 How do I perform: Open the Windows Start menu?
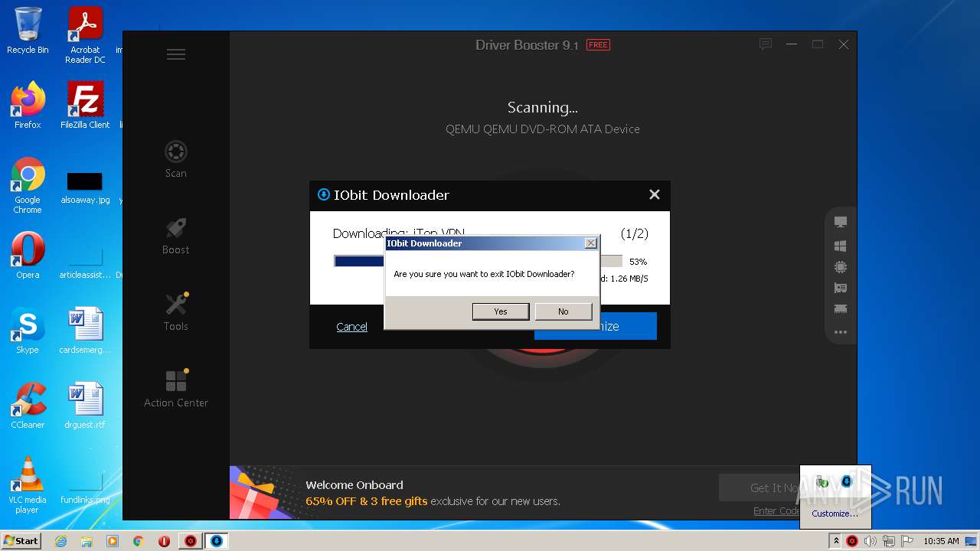pos(21,541)
